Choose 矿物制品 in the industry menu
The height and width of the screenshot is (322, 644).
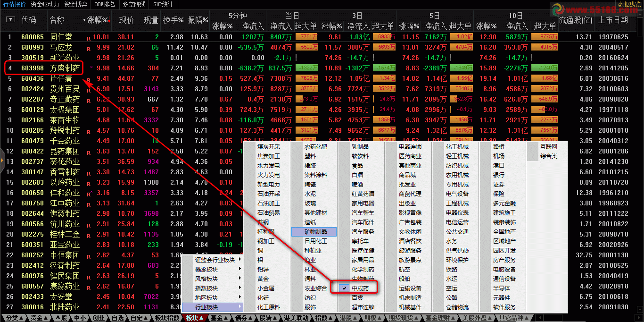click(314, 231)
